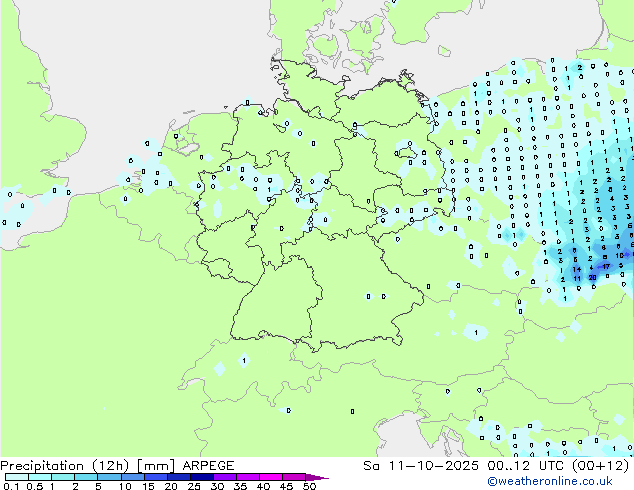Choose the 2–5 mm legend color box
The image size is (634, 490).
click(x=86, y=477)
